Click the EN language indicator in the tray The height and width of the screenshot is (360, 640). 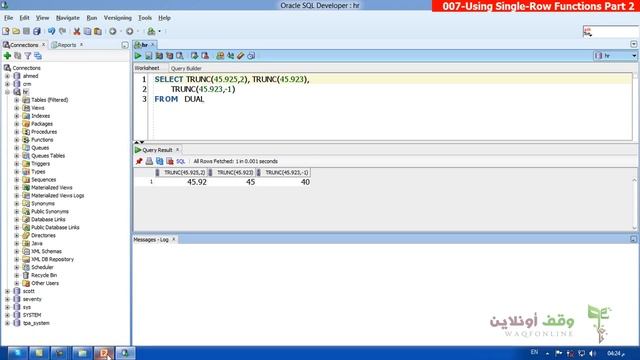pyautogui.click(x=534, y=352)
